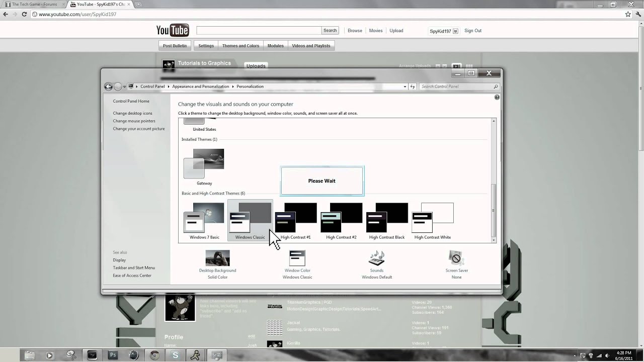Open AIM running man taskbar icon

(196, 355)
